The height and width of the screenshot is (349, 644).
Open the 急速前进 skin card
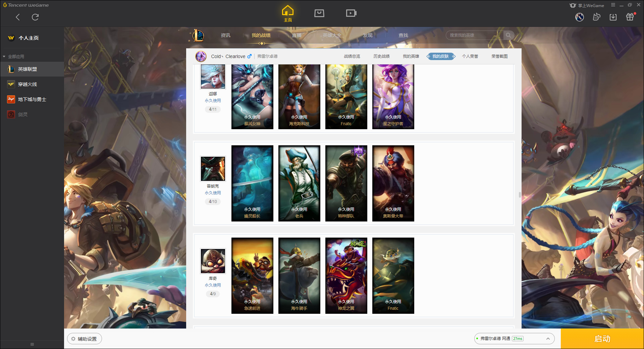pos(252,276)
